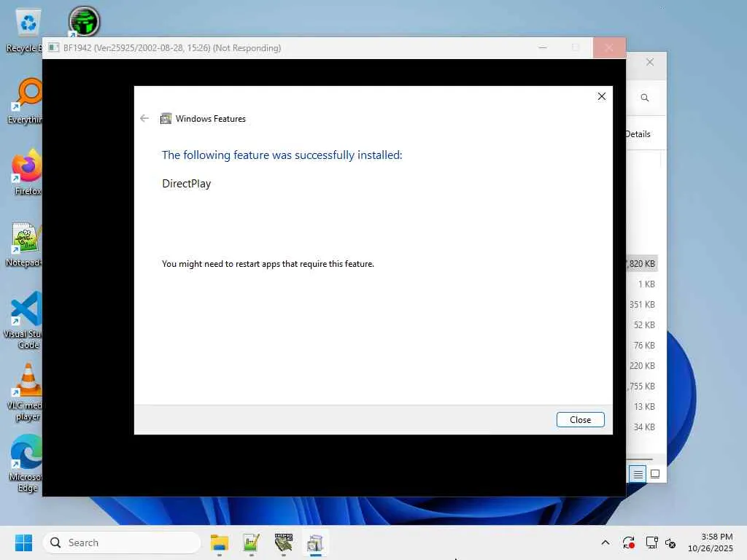Select the 351 KB file entry in Explorer
Screen dimensions: 747x560
pos(642,304)
